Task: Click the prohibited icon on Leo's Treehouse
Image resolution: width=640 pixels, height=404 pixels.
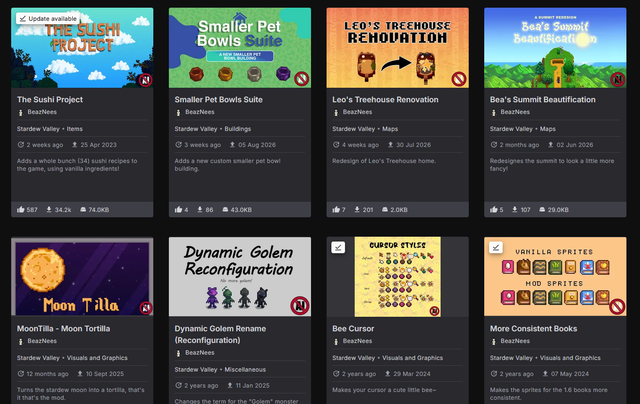Action: pos(459,78)
